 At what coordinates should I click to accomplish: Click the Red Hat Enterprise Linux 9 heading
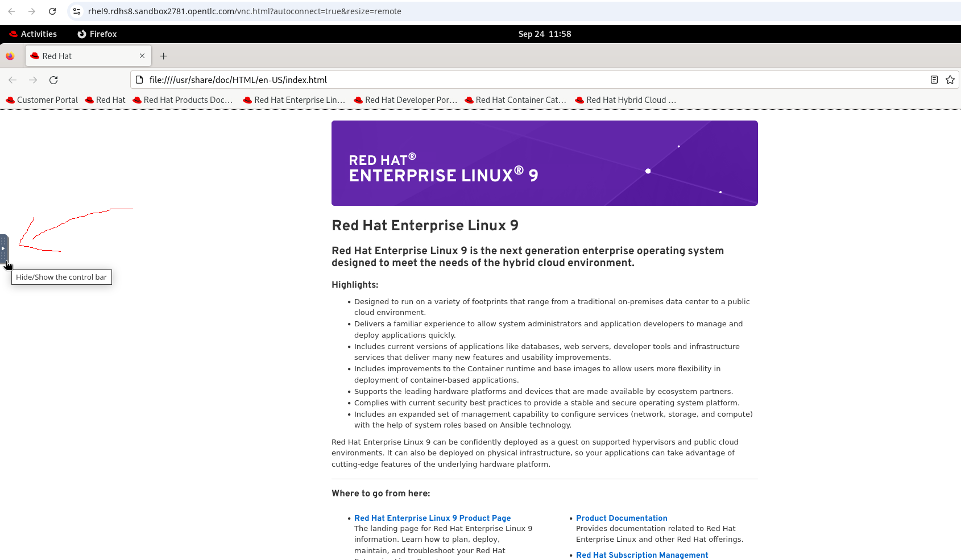(425, 226)
